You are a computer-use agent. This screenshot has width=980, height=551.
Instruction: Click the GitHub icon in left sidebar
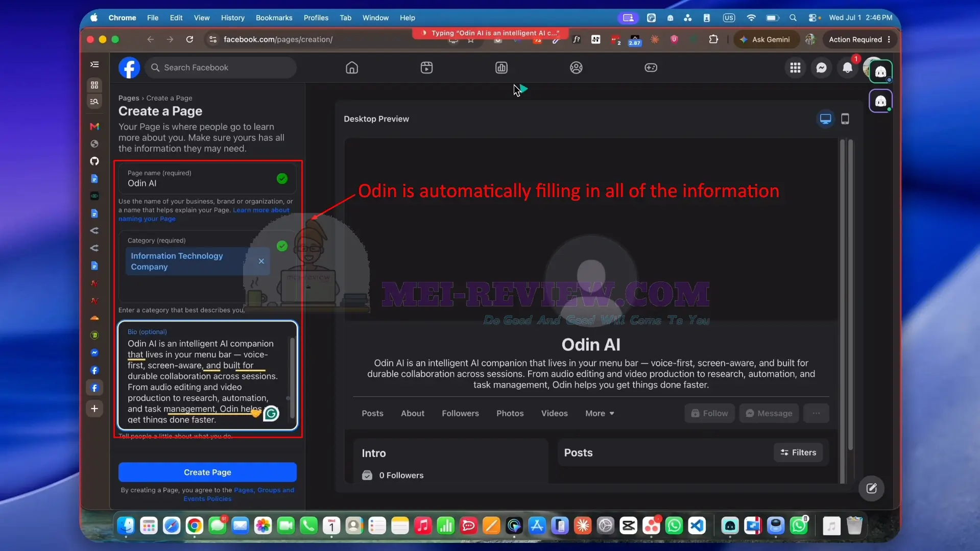coord(94,161)
